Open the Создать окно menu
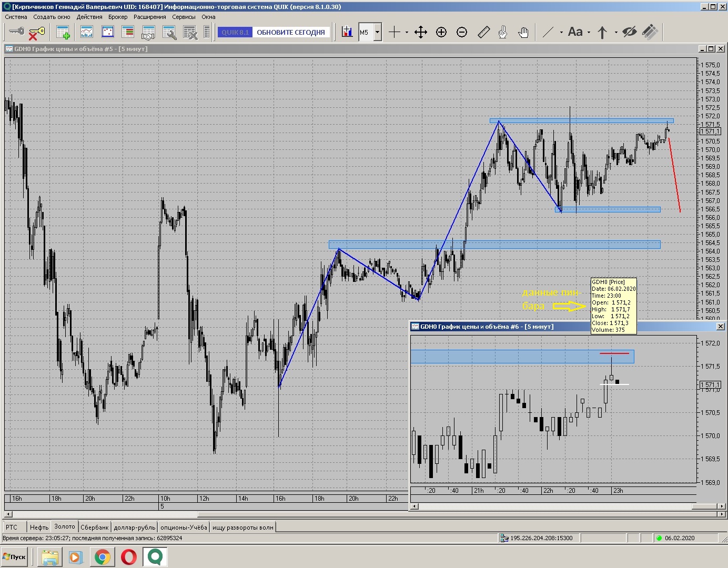Image resolution: width=728 pixels, height=568 pixels. (x=52, y=17)
